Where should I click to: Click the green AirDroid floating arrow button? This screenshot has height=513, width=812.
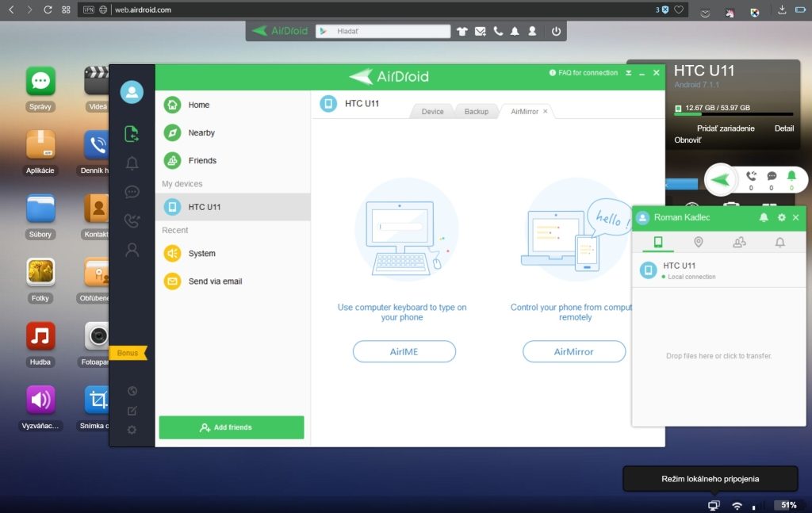720,180
